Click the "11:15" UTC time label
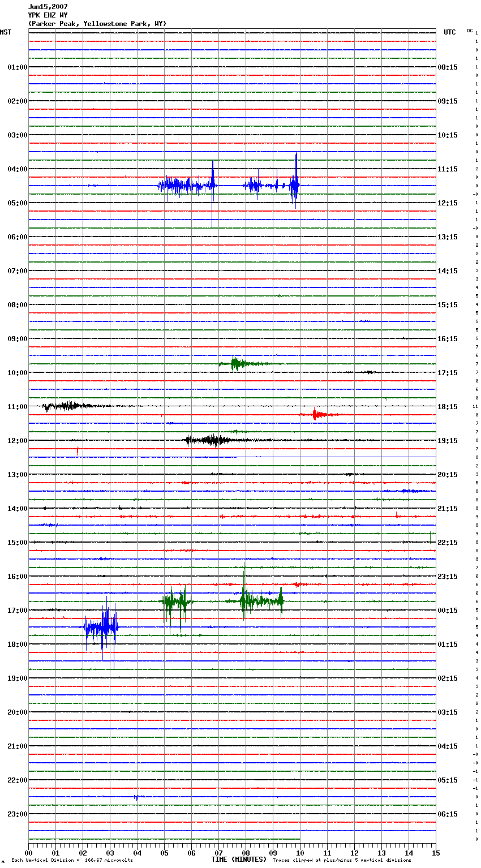 (448, 169)
